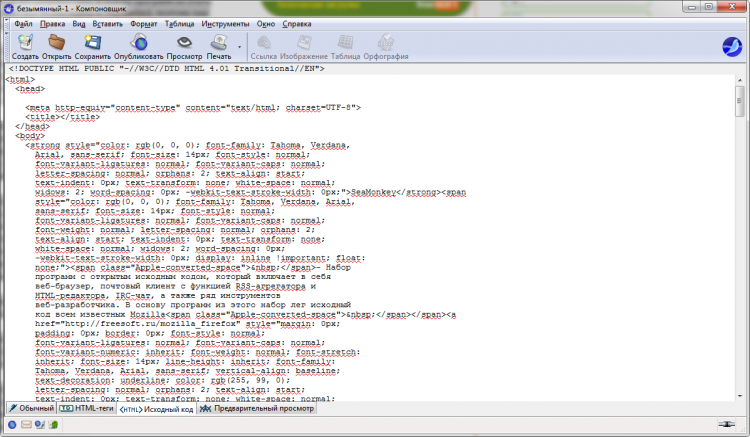Viewport: 750px width, 437px height.
Task: Click the word SeaMonkey inside the strong tag
Action: (373, 192)
